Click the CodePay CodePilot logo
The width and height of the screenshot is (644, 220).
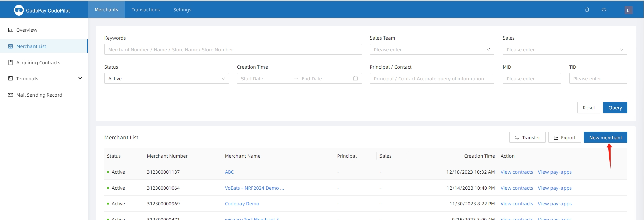[42, 10]
